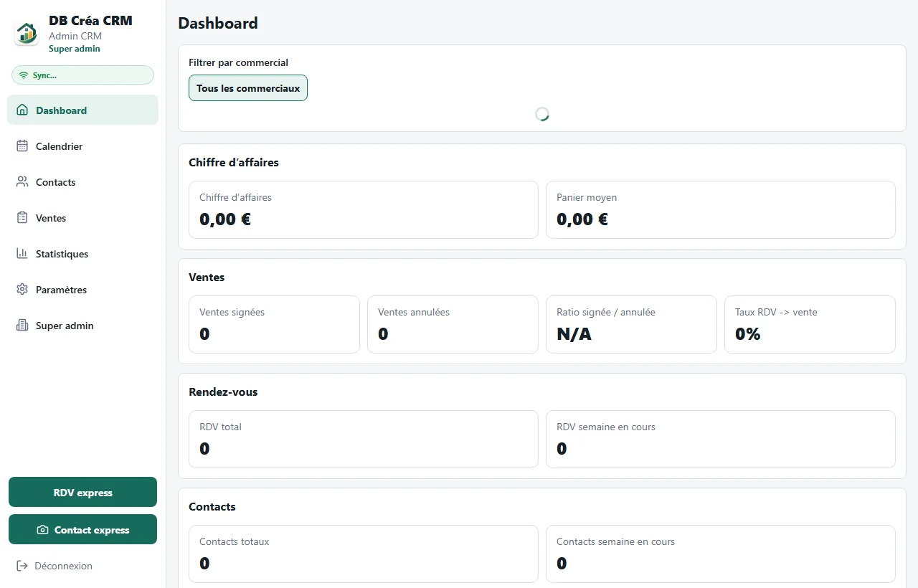The height and width of the screenshot is (588, 918).
Task: Click the Statistiques bar chart icon
Action: click(x=22, y=254)
